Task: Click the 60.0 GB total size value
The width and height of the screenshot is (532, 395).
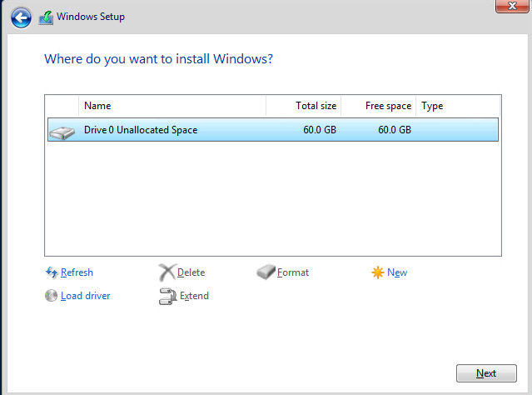Action: click(320, 130)
